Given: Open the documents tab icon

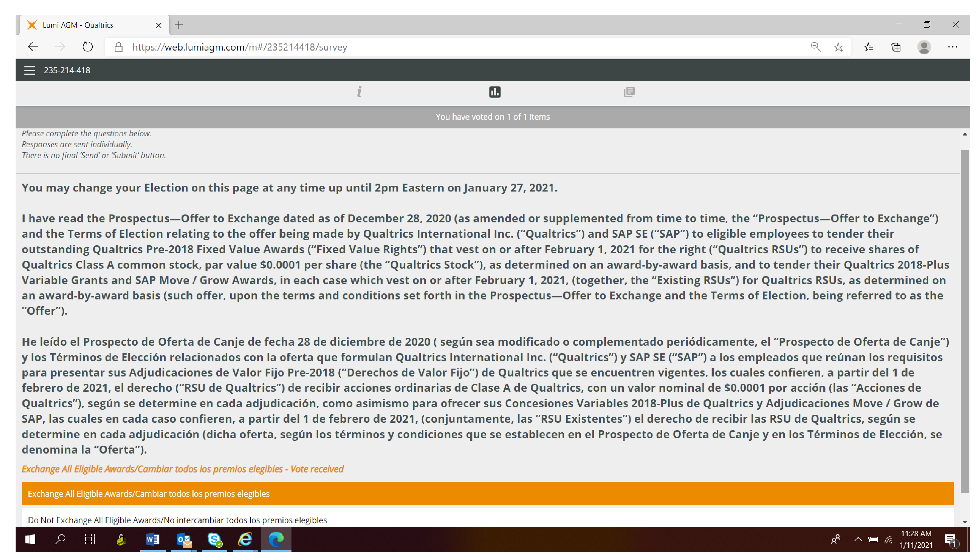Looking at the screenshot, I should pos(629,92).
